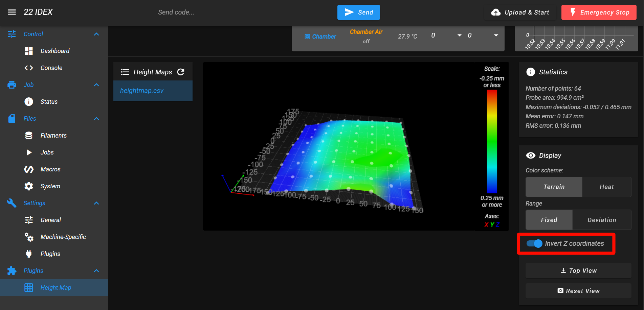Click the Files SD card icon
Screen dimensions: 644x310
[x=12, y=119]
